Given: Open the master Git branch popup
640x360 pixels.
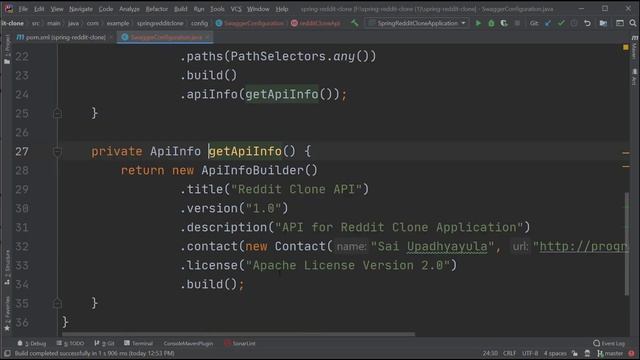Looking at the screenshot, I should (x=610, y=353).
